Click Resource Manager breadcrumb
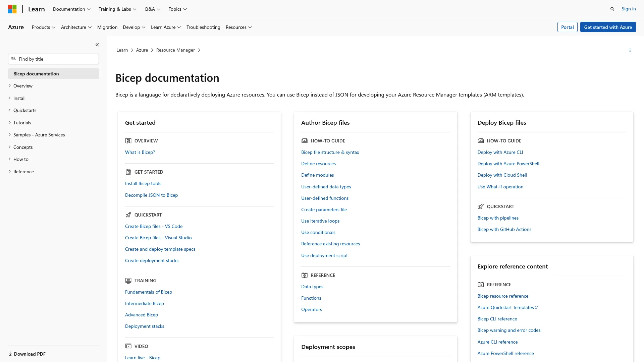The width and height of the screenshot is (644, 362). click(x=175, y=50)
